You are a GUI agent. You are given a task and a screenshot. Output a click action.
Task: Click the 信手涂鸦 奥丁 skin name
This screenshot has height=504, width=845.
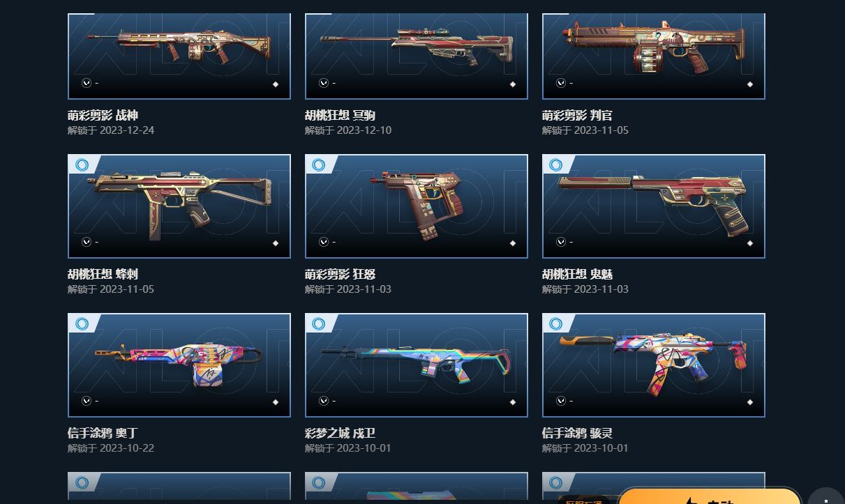point(103,434)
